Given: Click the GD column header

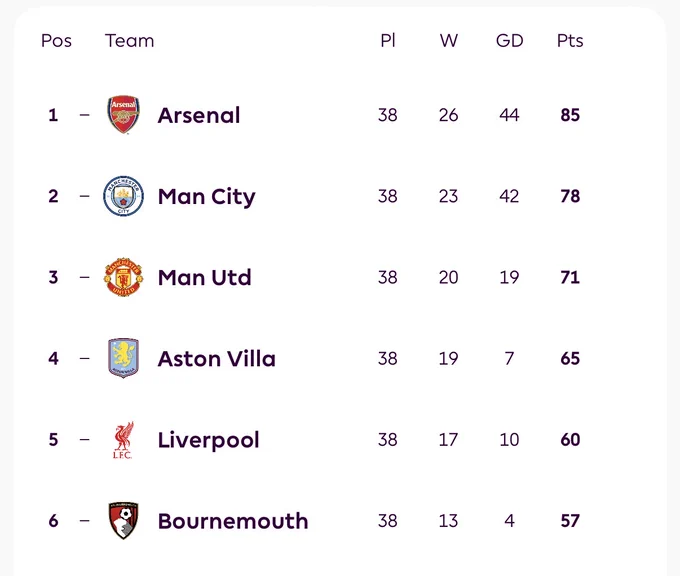Looking at the screenshot, I should 510,41.
